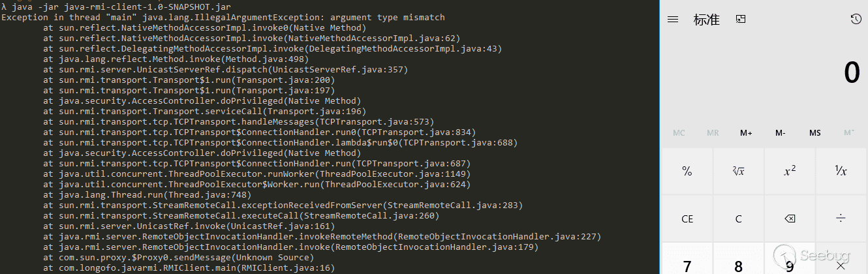The image size is (868, 274).
Task: Click the C clear button
Action: (x=738, y=219)
